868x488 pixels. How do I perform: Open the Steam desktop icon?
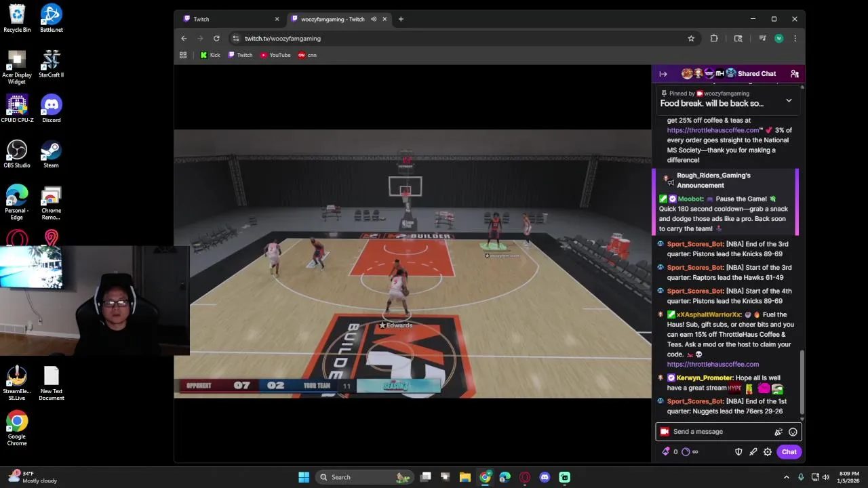52,154
